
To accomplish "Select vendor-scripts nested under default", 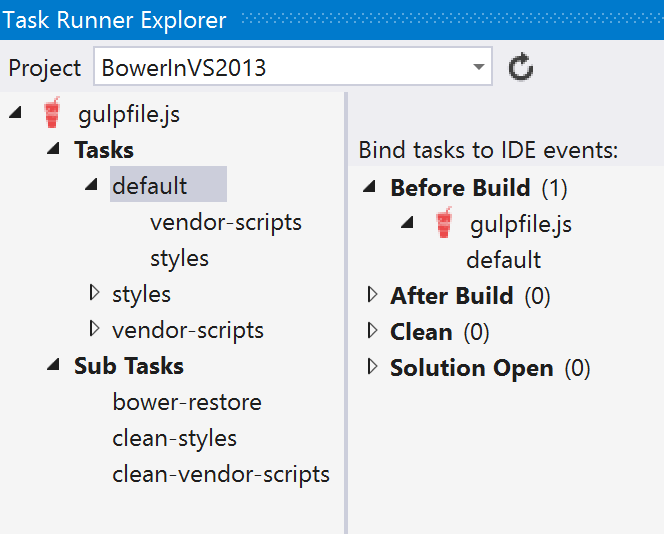I will click(226, 222).
